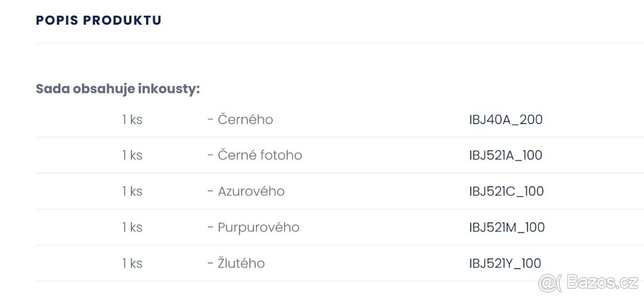Select the product code IBJ521C_100

(x=506, y=191)
